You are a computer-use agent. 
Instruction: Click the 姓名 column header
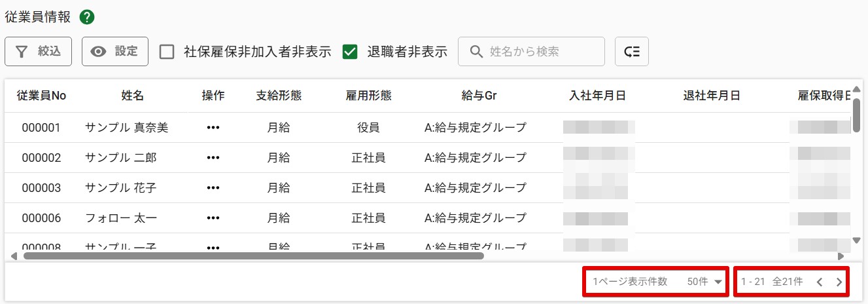coord(132,96)
